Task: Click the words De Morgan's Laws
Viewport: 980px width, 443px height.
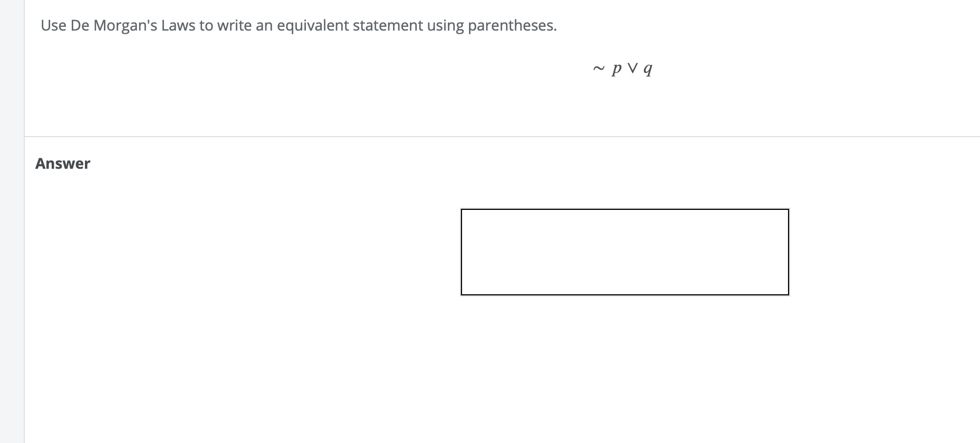Action: tap(134, 25)
